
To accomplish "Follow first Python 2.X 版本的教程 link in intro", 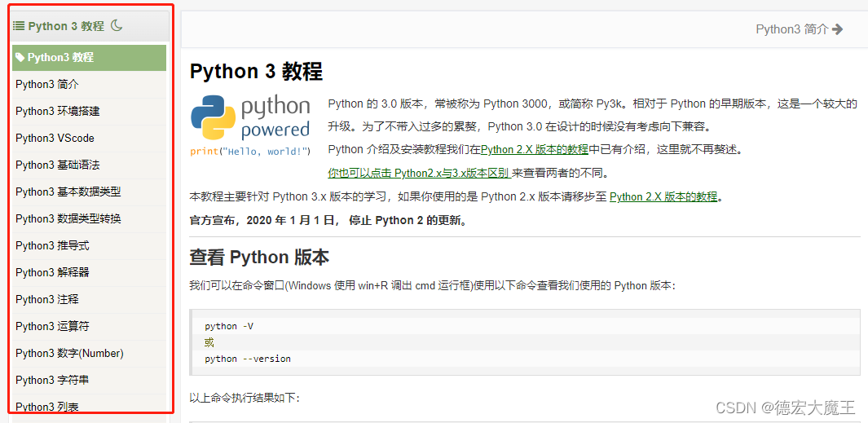I will click(x=534, y=149).
